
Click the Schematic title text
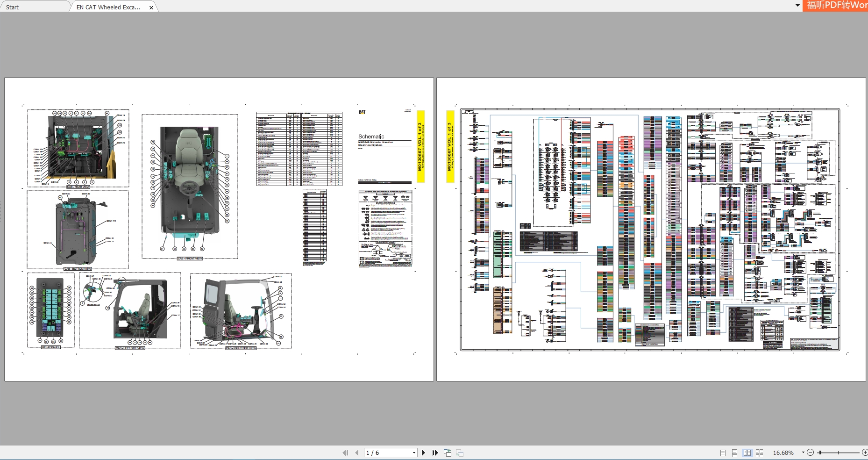click(x=371, y=137)
